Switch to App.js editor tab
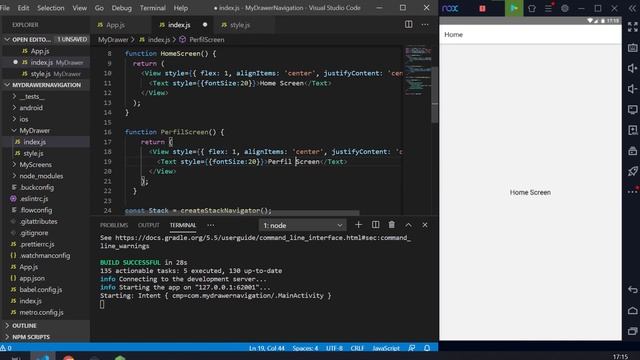The height and width of the screenshot is (360, 640). pyautogui.click(x=116, y=25)
